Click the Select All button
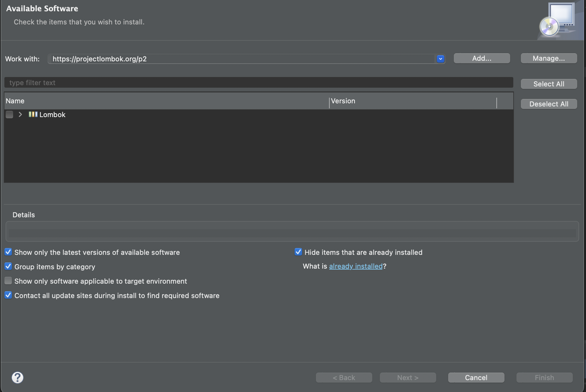 (549, 84)
